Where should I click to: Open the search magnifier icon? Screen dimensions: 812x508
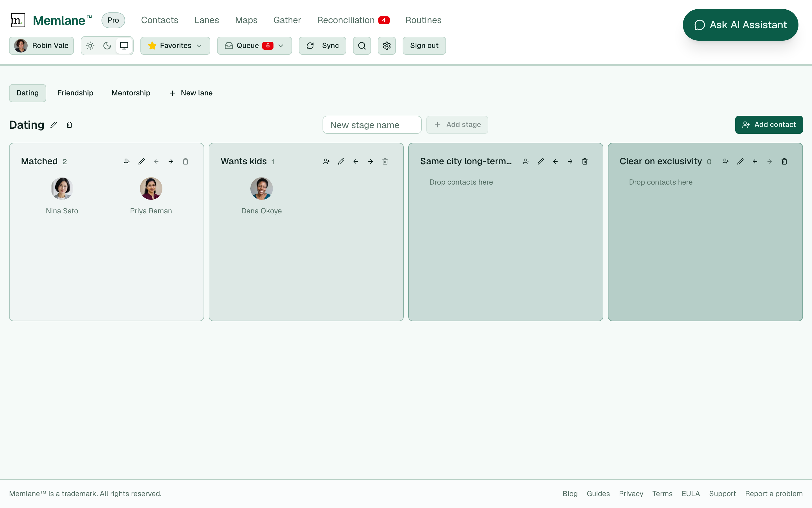click(362, 46)
